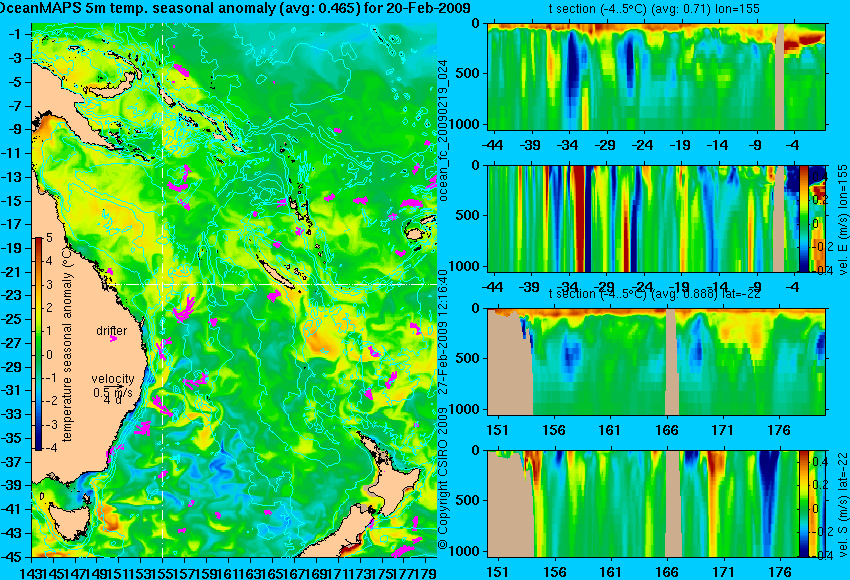Select the 't section (avg: 0.71) lon=155' heading
850x580 pixels.
point(654,9)
